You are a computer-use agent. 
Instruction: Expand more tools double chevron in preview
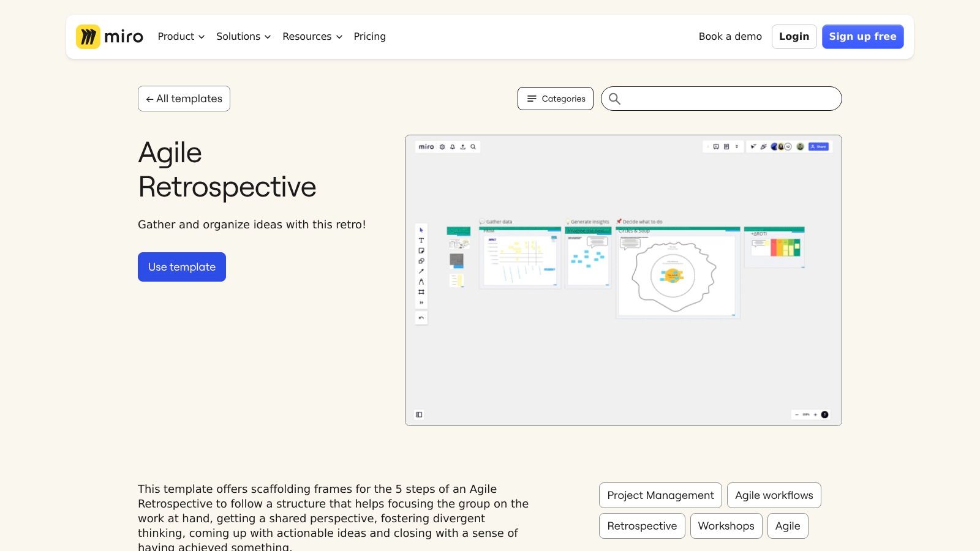point(421,302)
